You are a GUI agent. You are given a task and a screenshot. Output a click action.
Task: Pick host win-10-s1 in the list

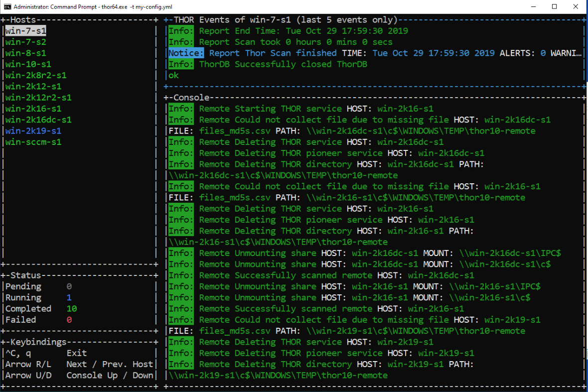(x=28, y=64)
